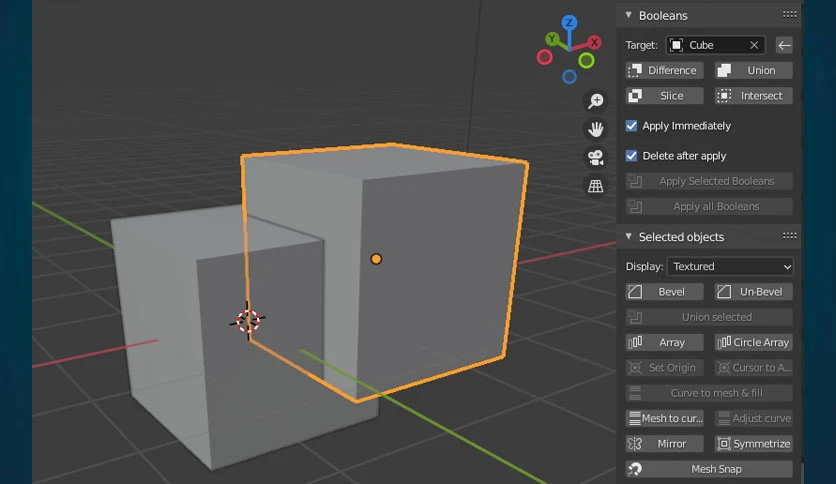Click the Mirror button
The image size is (836, 484).
click(x=664, y=443)
